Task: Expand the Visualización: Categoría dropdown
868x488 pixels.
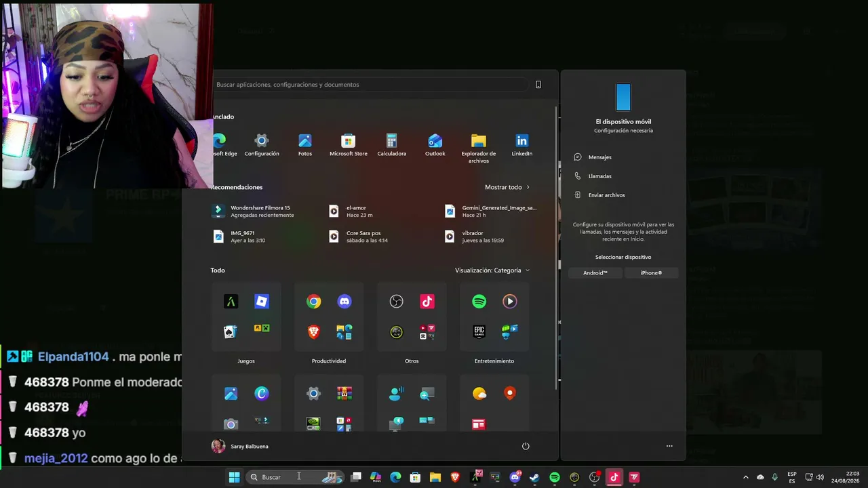Action: tap(492, 270)
